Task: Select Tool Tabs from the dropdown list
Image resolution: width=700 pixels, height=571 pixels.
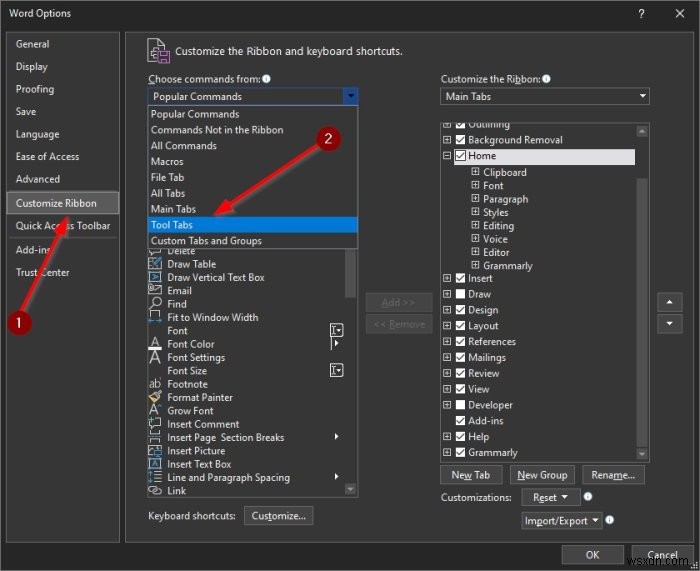Action: point(172,225)
